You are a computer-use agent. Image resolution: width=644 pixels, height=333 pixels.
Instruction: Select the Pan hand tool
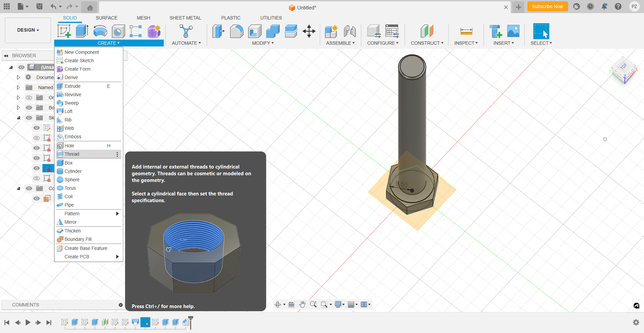[x=302, y=304]
